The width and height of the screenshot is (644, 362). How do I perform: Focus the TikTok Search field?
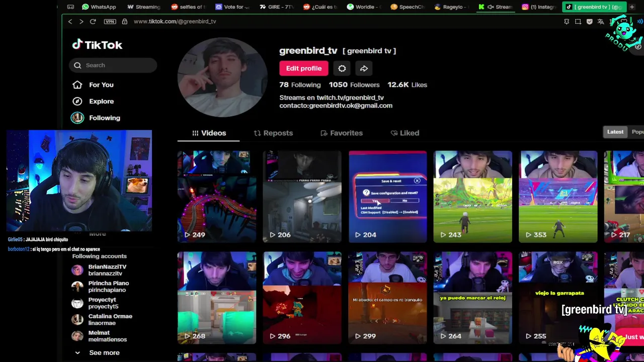pos(113,65)
